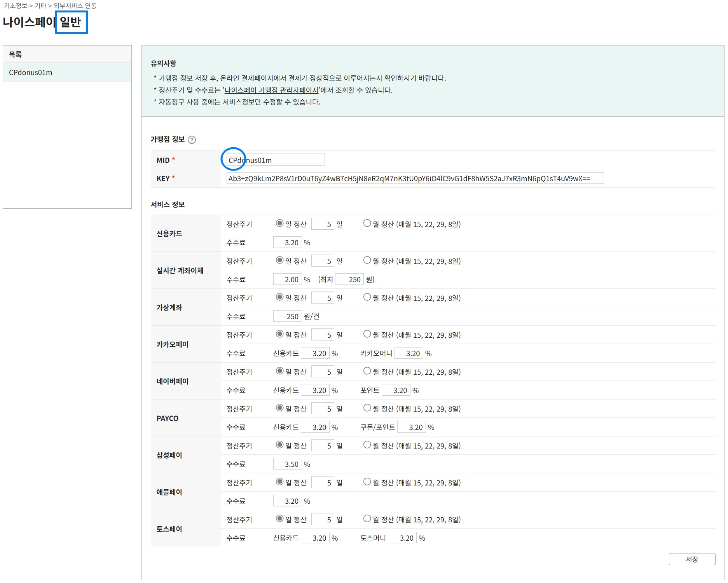Edit the 실시간 계좌이체 최저 amount field

349,279
